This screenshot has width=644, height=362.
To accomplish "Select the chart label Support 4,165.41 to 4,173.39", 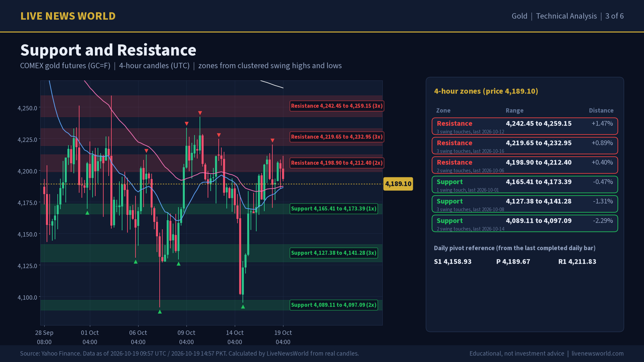I will (334, 208).
